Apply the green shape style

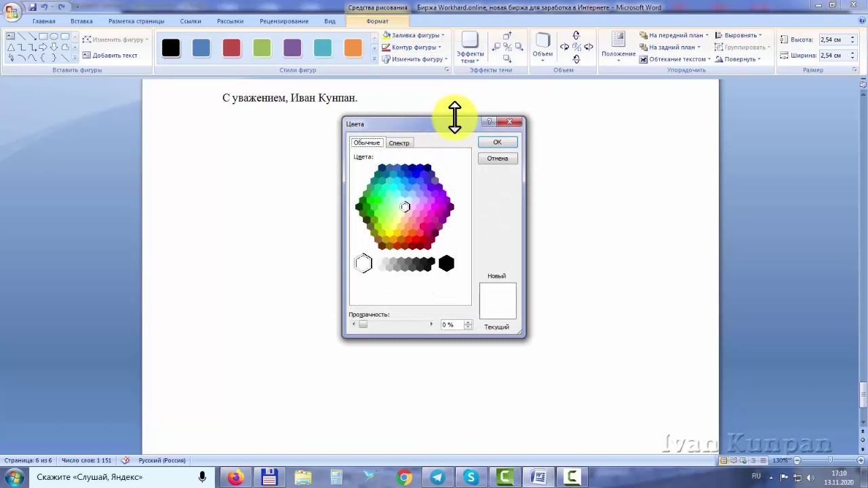click(262, 48)
